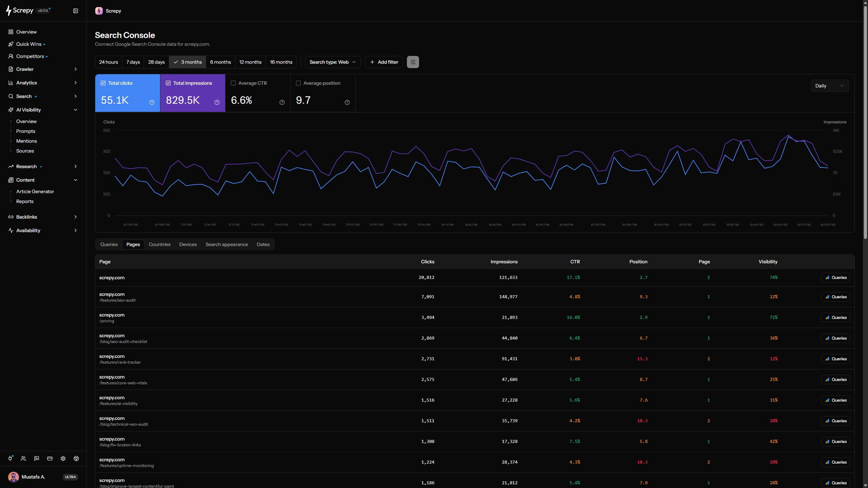The image size is (868, 488).
Task: Select the 7 days range
Action: point(133,62)
